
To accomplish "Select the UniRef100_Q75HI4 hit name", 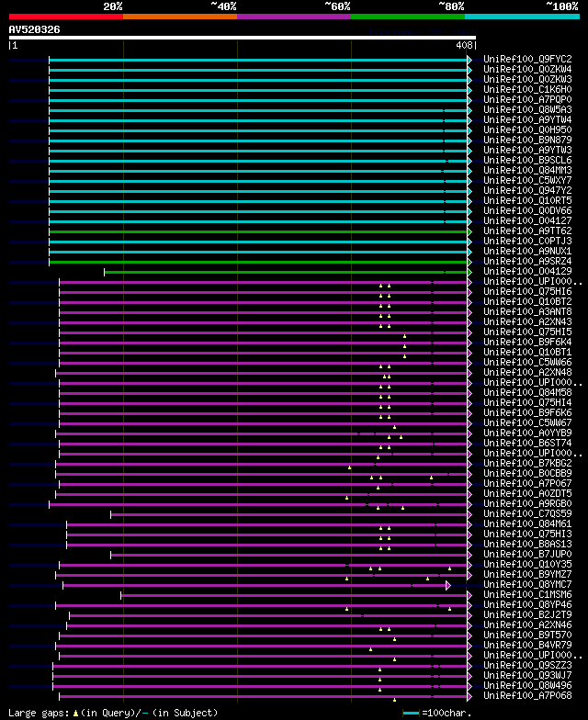I will click(x=527, y=402).
